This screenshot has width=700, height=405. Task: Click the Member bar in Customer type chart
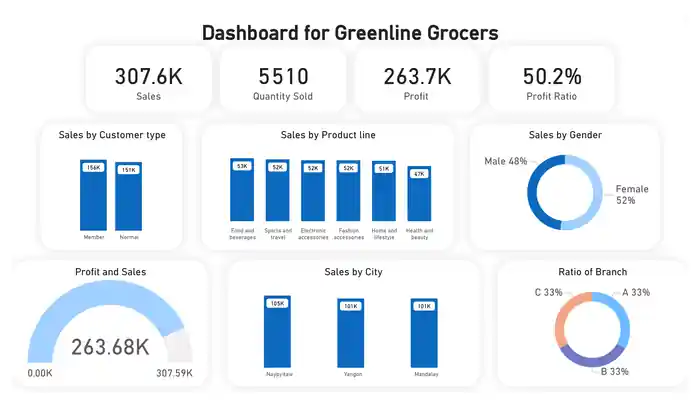point(93,195)
